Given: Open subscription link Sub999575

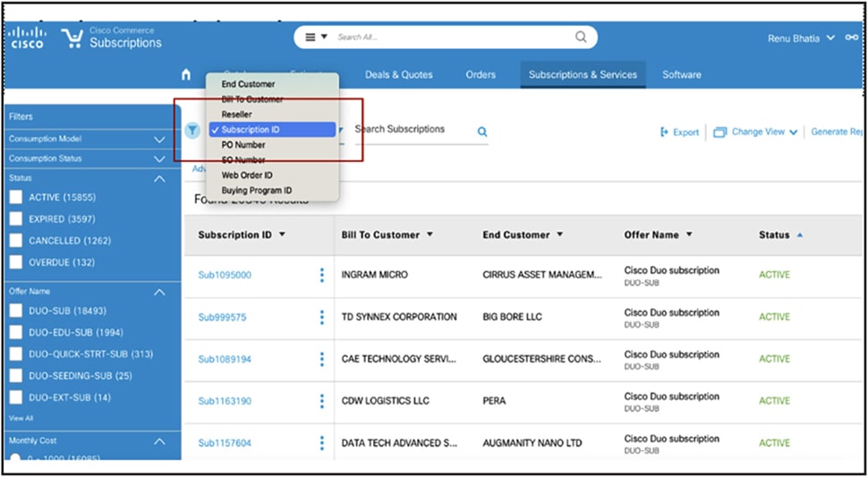Looking at the screenshot, I should click(223, 318).
